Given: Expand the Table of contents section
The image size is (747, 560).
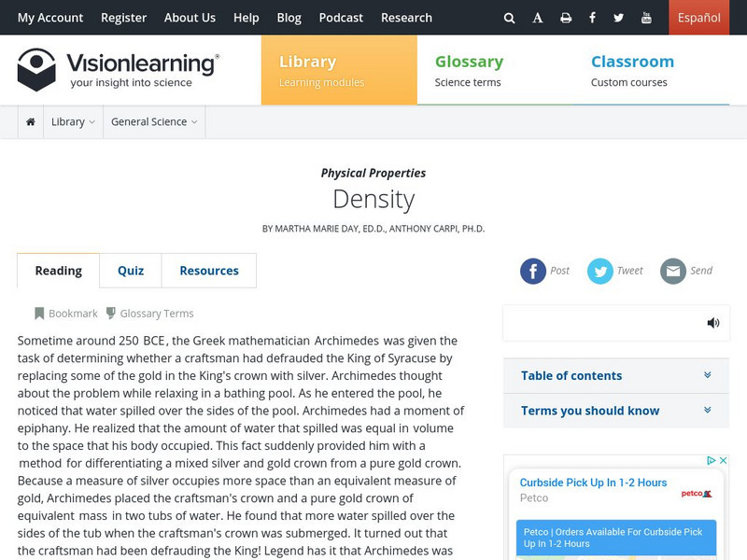Looking at the screenshot, I should point(616,375).
